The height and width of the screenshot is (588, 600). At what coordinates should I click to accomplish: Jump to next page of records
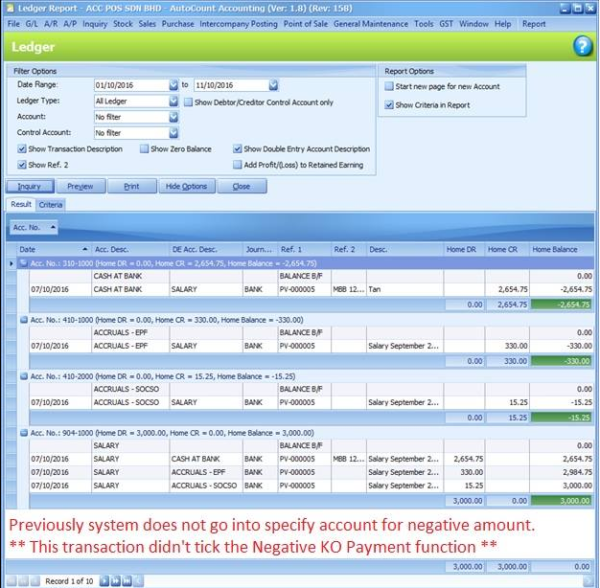click(116, 581)
